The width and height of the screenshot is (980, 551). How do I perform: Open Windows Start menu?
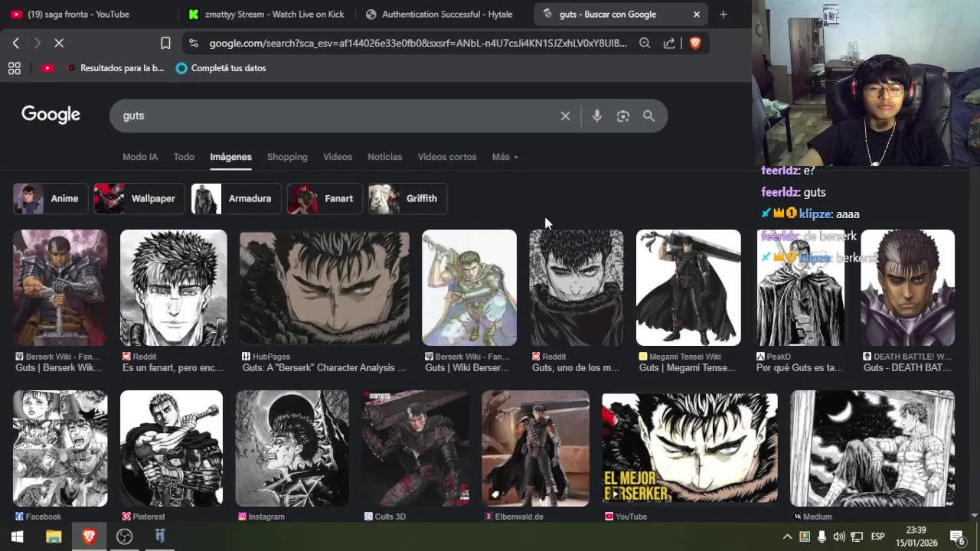click(17, 536)
